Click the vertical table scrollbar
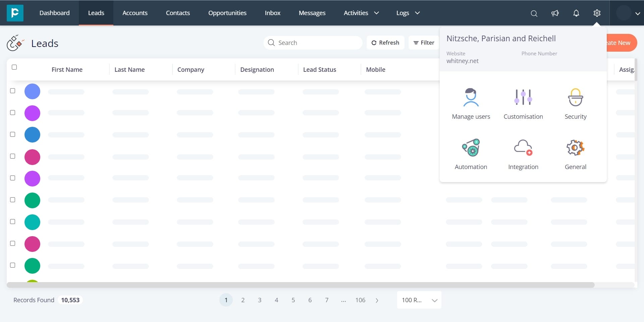Image resolution: width=644 pixels, height=322 pixels. point(636,70)
